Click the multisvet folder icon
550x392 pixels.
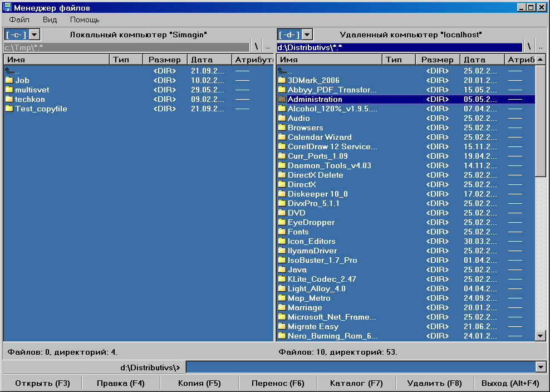9,90
